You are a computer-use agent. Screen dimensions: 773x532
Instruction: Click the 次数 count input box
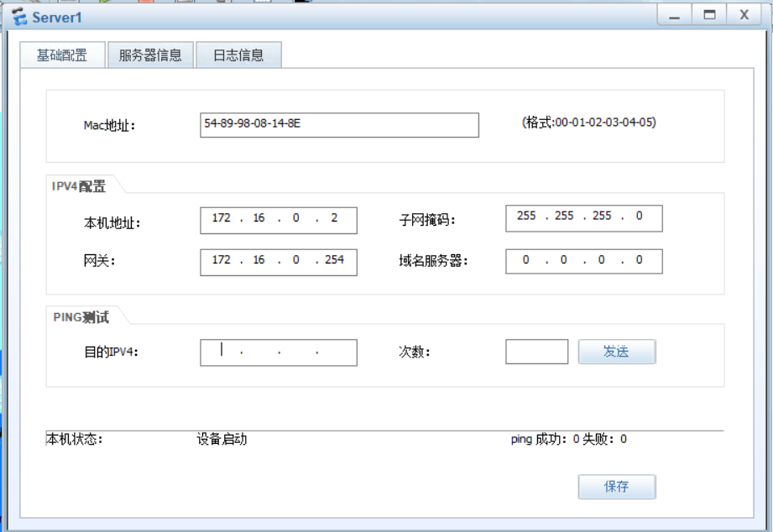click(537, 352)
